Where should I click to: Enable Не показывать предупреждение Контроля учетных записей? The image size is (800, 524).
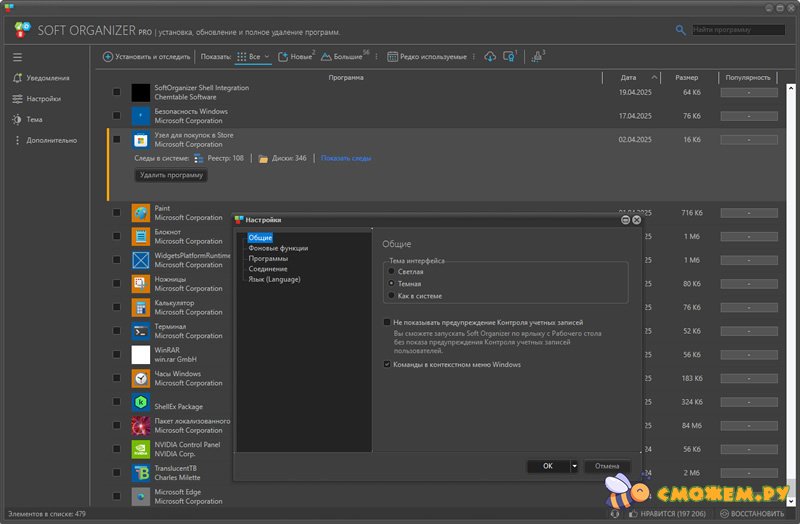click(x=387, y=323)
